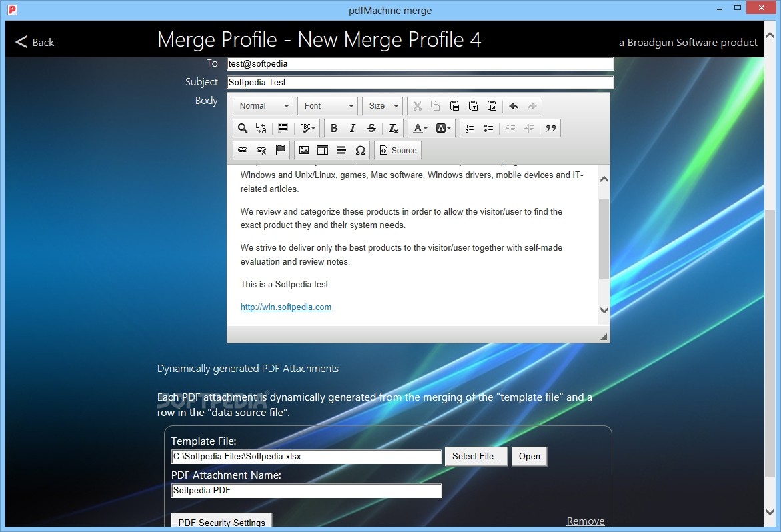Open the Font dropdown
Screen dimensions: 781x532
click(327, 106)
